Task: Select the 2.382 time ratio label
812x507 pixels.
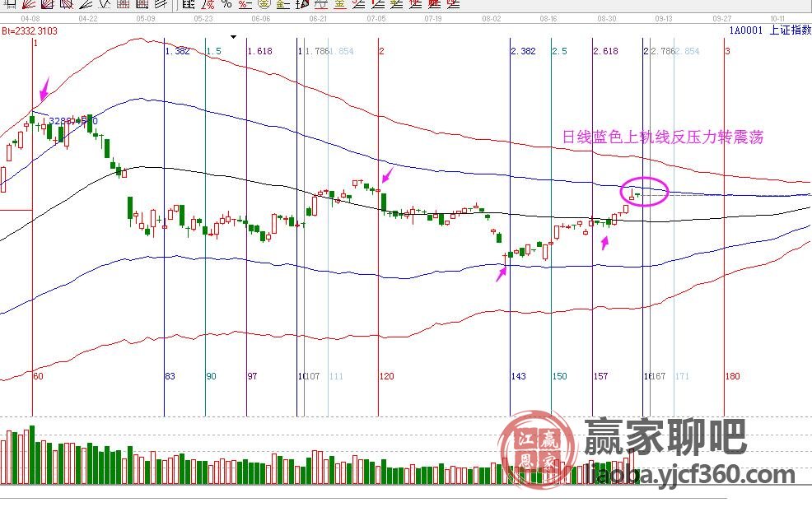Action: coord(523,51)
